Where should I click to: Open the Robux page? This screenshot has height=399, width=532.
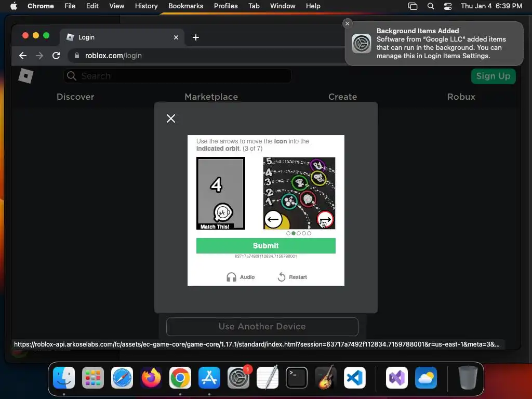click(461, 97)
